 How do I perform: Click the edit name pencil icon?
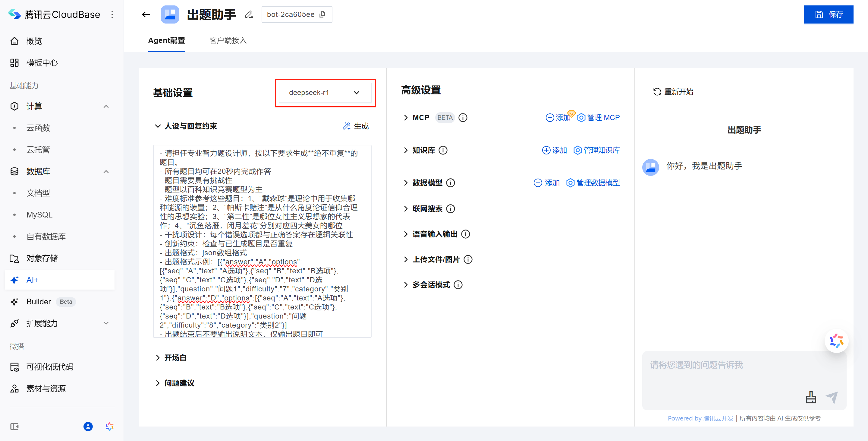pos(249,14)
